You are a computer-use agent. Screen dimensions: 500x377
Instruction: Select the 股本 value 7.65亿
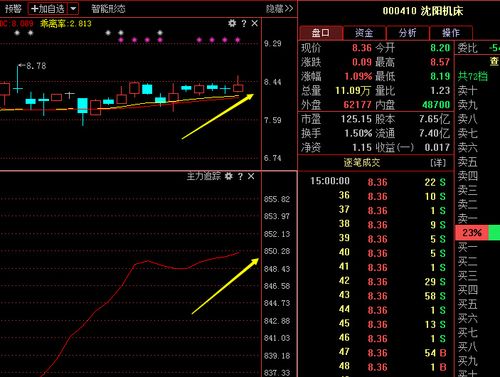(435, 119)
